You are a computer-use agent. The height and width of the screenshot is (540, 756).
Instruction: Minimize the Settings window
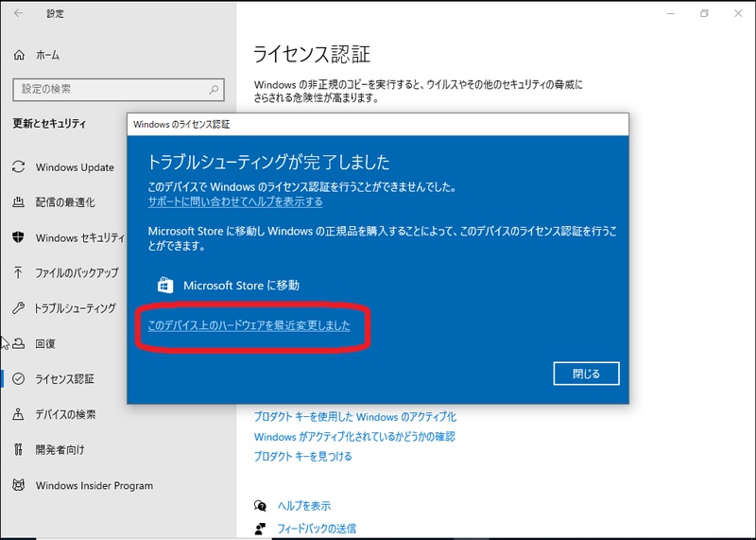(670, 13)
